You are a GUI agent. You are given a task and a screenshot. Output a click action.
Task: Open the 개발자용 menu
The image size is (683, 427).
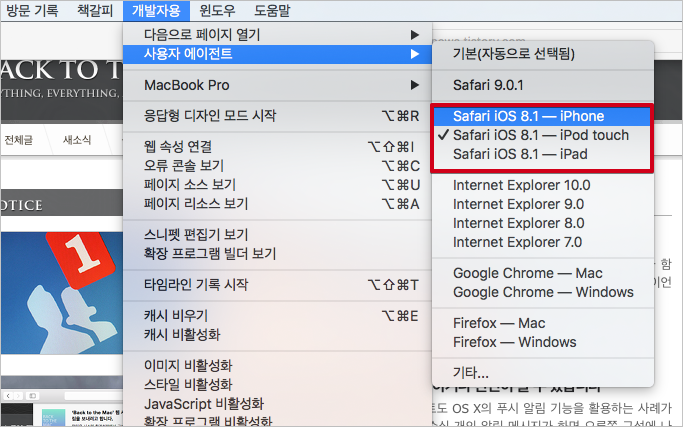[x=156, y=10]
